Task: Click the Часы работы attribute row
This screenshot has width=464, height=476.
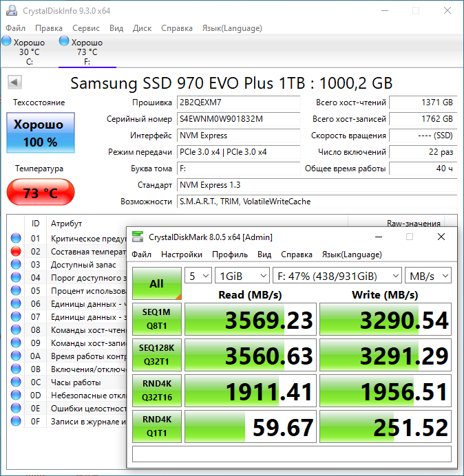Action: coord(68,382)
